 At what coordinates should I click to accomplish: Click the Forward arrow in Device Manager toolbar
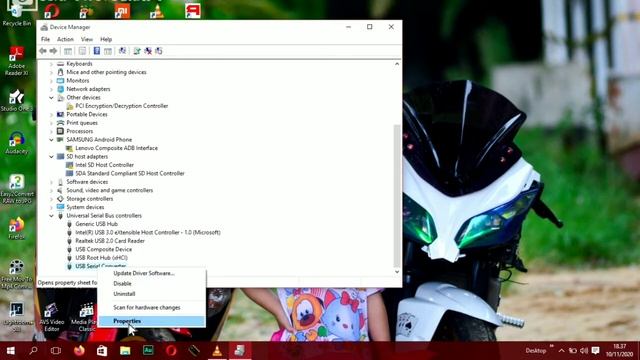click(53, 51)
